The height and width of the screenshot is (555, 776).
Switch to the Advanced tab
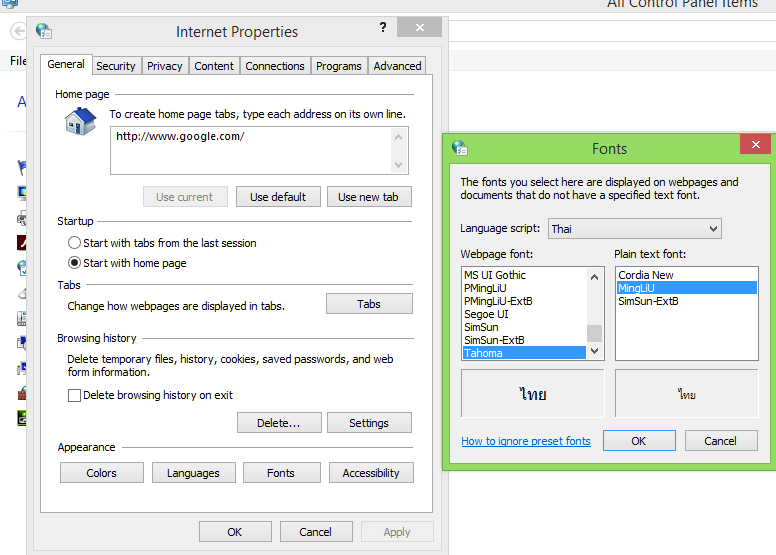tap(397, 66)
